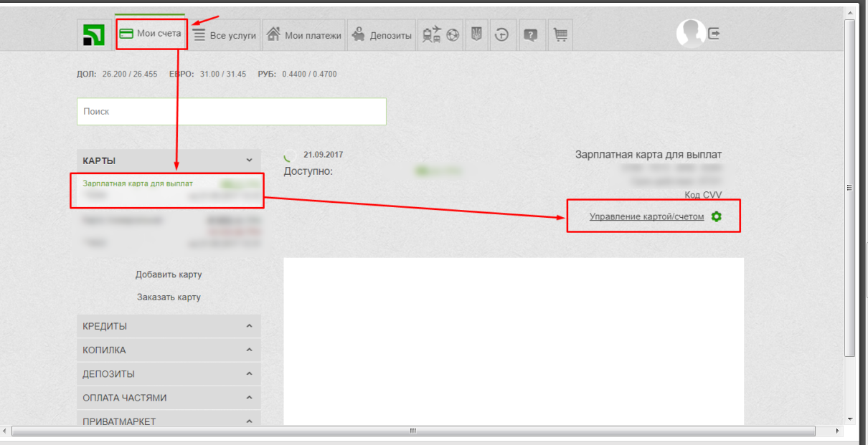Viewport: 868px width, 445px height.
Task: Click the ДОЛ exchange rate text
Action: 117,74
